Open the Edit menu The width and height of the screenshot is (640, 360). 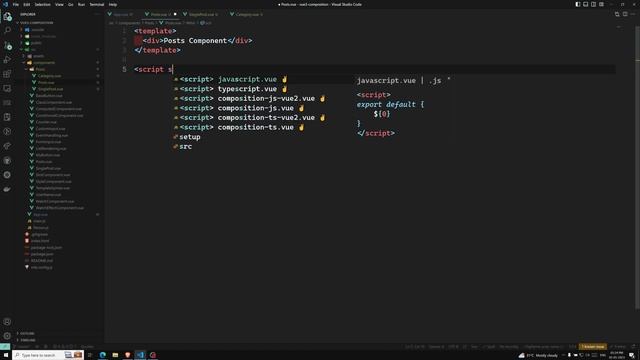27,4
